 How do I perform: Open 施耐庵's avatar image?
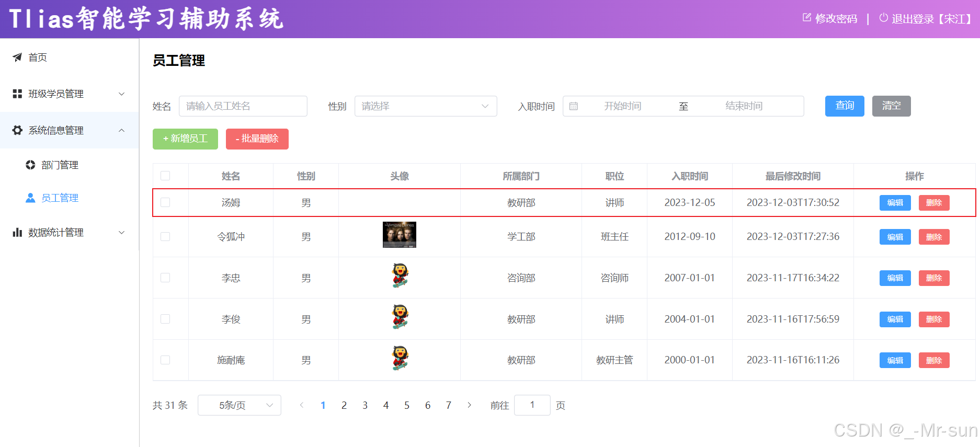point(400,358)
